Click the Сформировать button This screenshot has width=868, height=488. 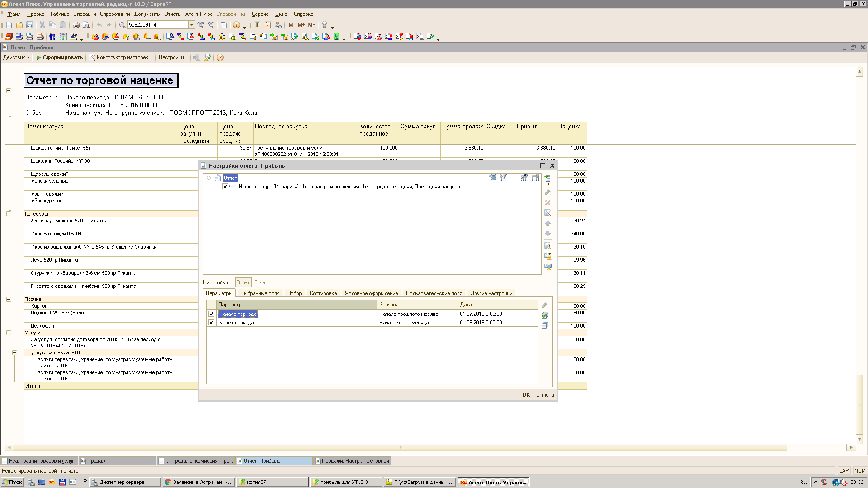click(x=59, y=57)
